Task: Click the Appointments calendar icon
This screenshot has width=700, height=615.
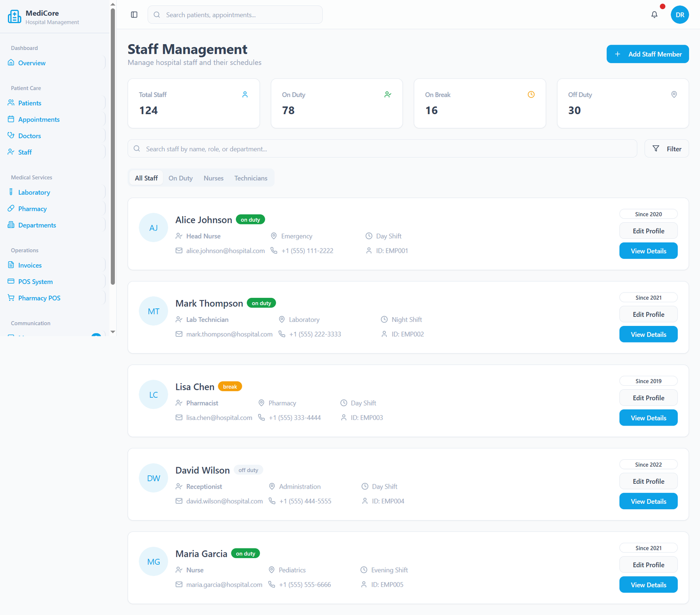Action: coord(11,119)
